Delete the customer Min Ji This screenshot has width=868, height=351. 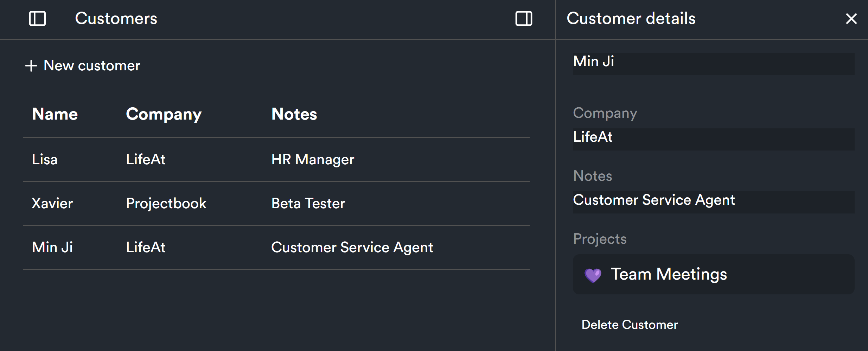(x=630, y=325)
